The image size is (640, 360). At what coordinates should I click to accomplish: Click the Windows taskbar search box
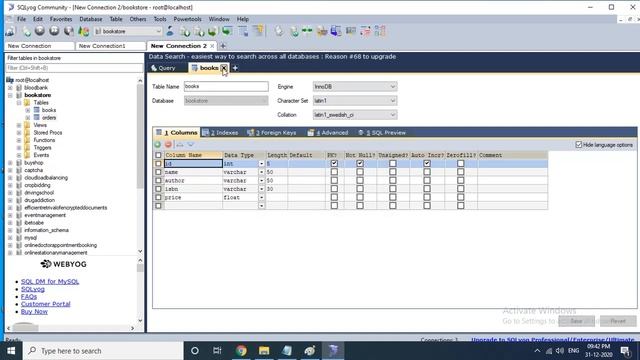click(x=103, y=351)
